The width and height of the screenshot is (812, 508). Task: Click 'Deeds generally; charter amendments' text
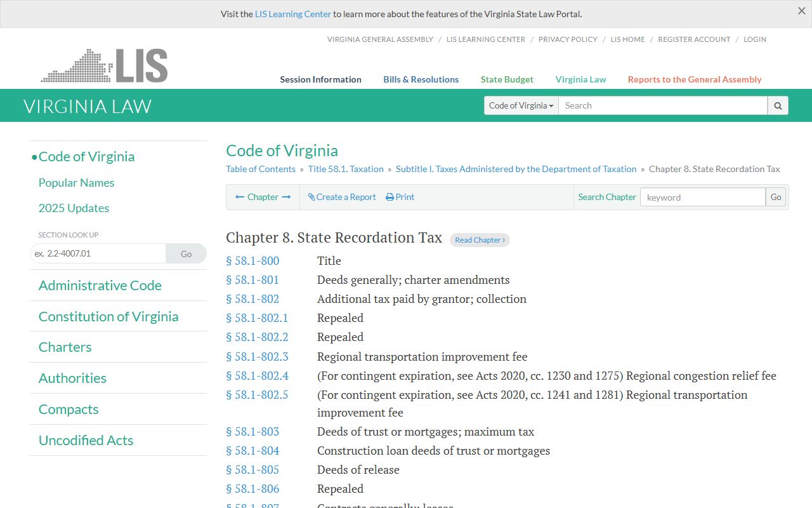point(414,280)
